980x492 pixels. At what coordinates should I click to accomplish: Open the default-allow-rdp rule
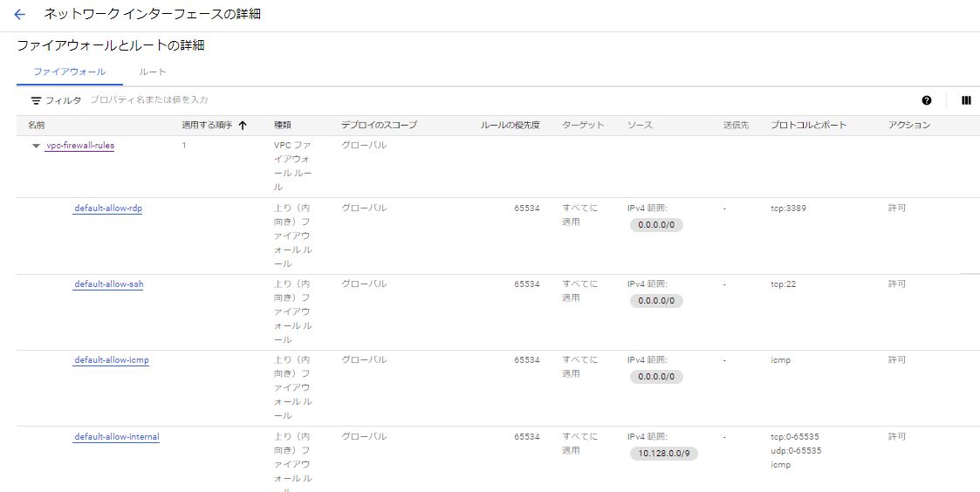point(107,208)
